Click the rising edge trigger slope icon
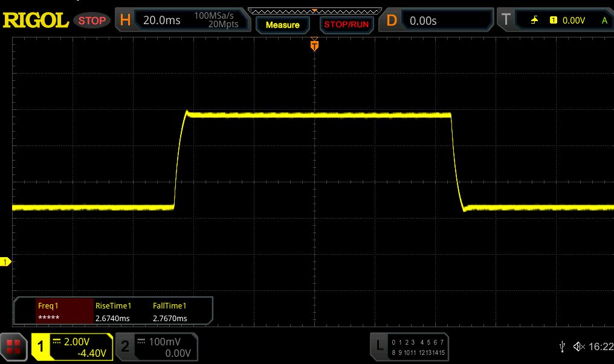 [x=534, y=20]
